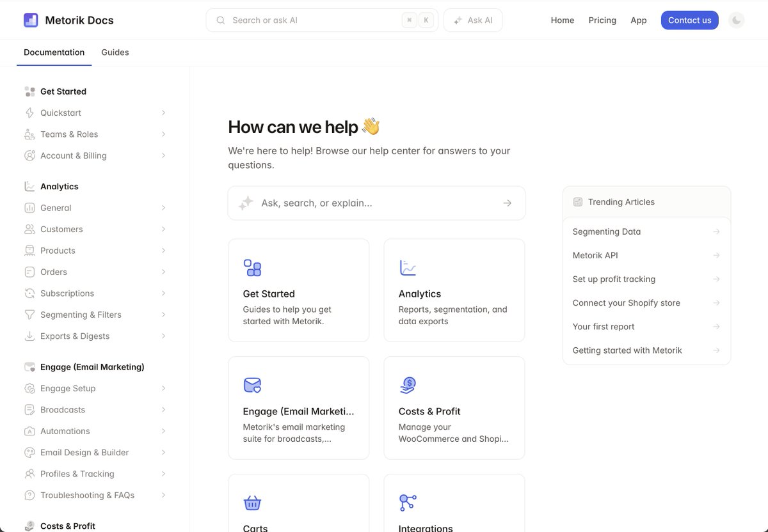Switch to the Guides tab
The height and width of the screenshot is (532, 768).
click(115, 52)
